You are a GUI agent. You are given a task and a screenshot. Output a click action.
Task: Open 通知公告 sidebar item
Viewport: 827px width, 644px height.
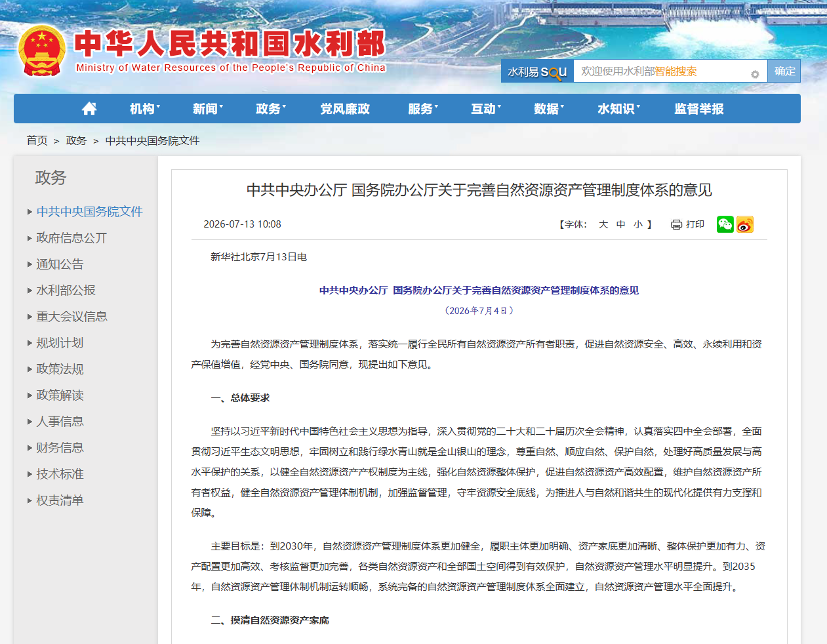coord(60,264)
